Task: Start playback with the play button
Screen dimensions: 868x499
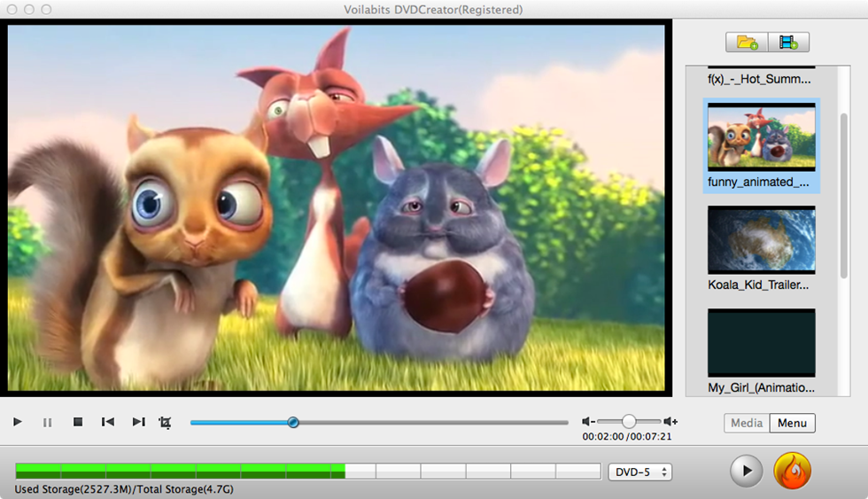Action: 17,422
